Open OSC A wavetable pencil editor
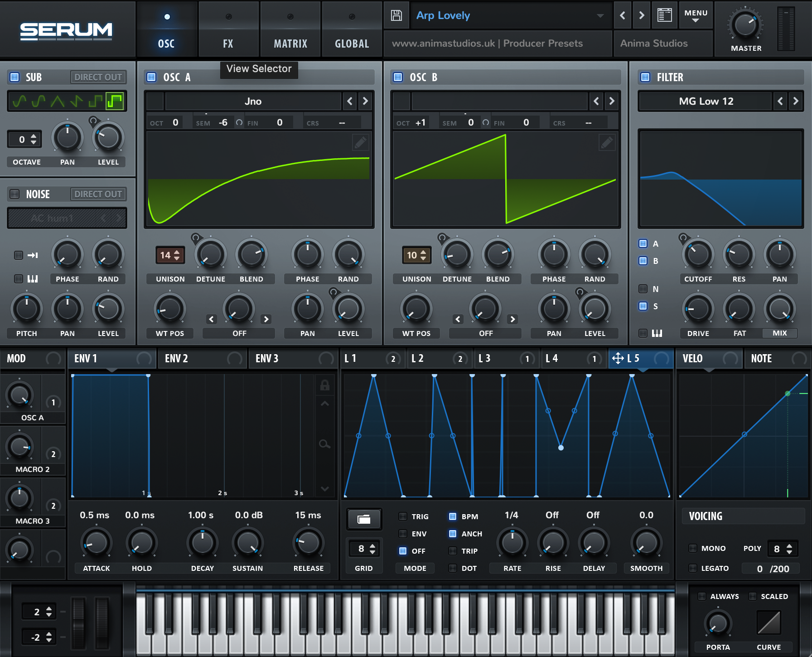The width and height of the screenshot is (812, 657). coord(361,143)
